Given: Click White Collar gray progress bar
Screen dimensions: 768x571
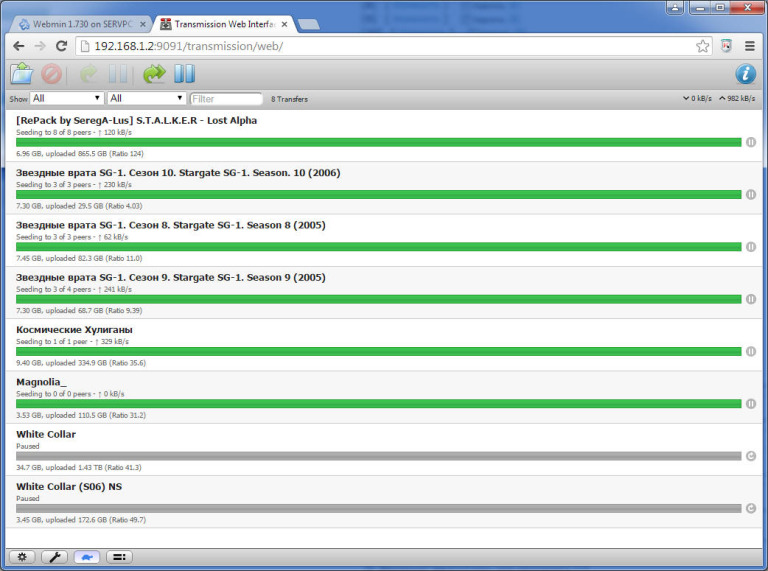Looking at the screenshot, I should 379,456.
